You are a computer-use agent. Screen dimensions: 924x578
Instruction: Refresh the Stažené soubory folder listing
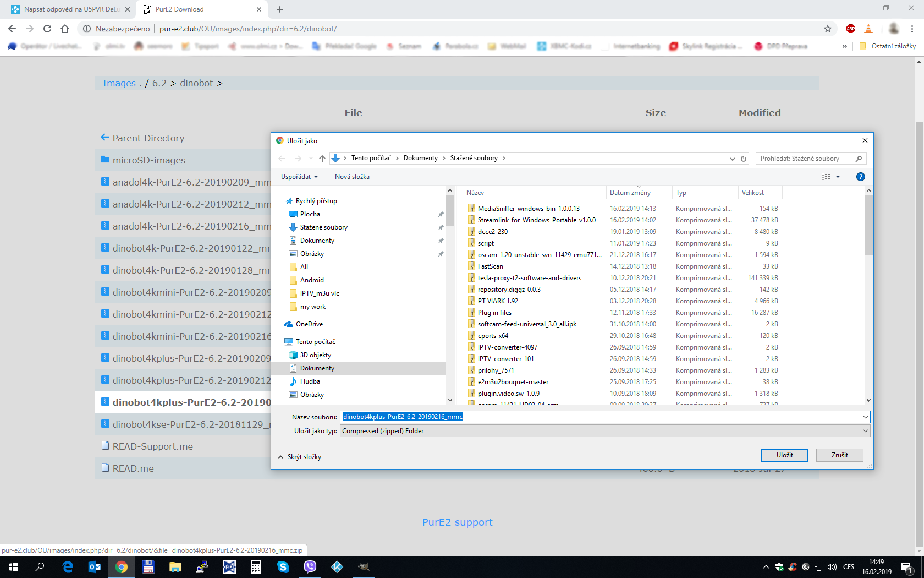pos(744,159)
